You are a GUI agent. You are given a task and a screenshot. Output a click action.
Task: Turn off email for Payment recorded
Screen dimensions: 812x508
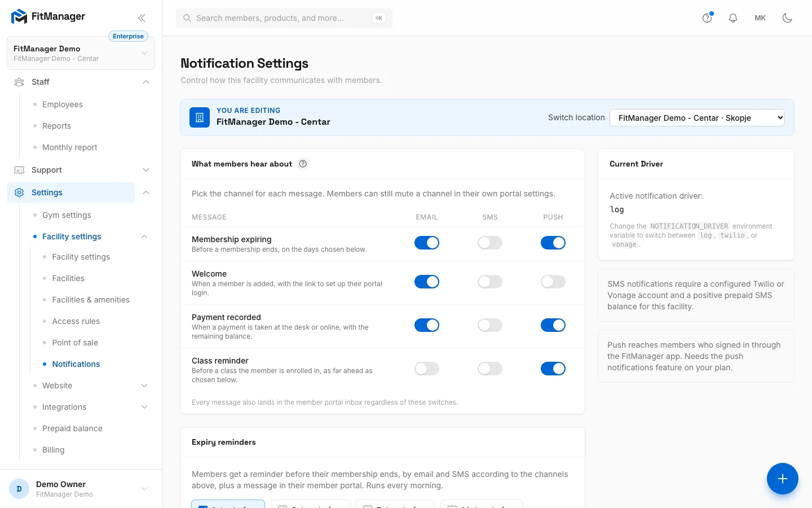pos(427,325)
